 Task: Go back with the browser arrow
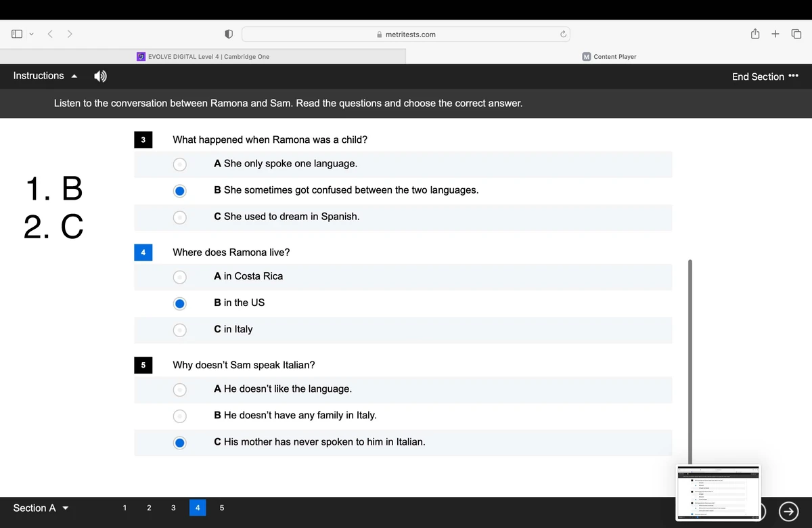50,34
